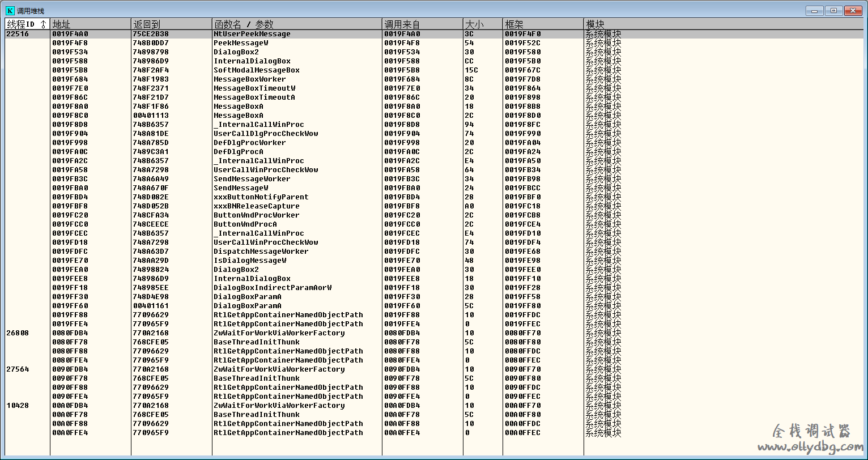Select the NtUserPeekMessage function row
The width and height of the screenshot is (868, 460).
pyautogui.click(x=252, y=34)
